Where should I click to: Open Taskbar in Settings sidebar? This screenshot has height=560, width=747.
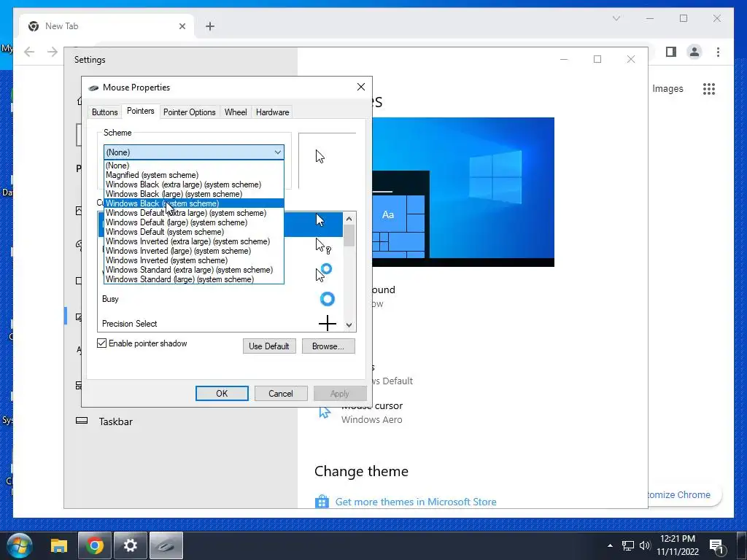116,421
